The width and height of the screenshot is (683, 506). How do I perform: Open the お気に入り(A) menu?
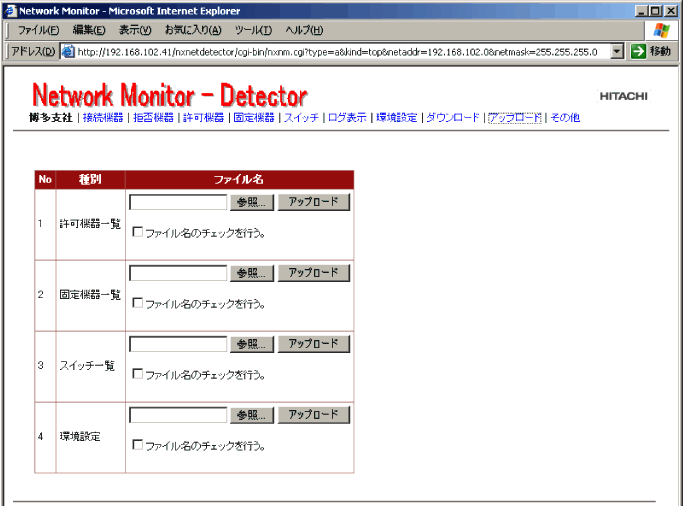click(193, 30)
